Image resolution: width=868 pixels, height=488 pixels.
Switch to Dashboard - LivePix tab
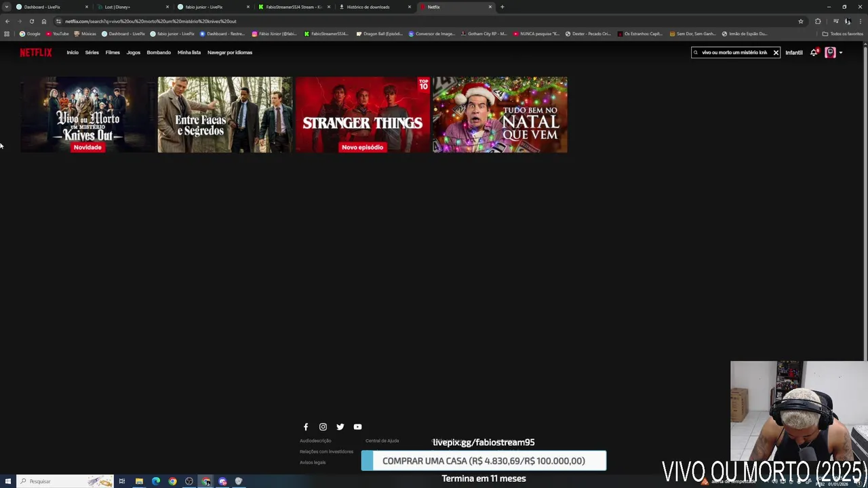pos(52,7)
